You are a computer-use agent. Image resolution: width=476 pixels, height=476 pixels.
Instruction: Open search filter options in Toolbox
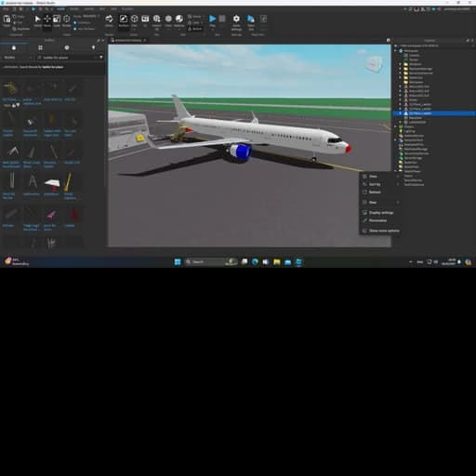point(101,58)
